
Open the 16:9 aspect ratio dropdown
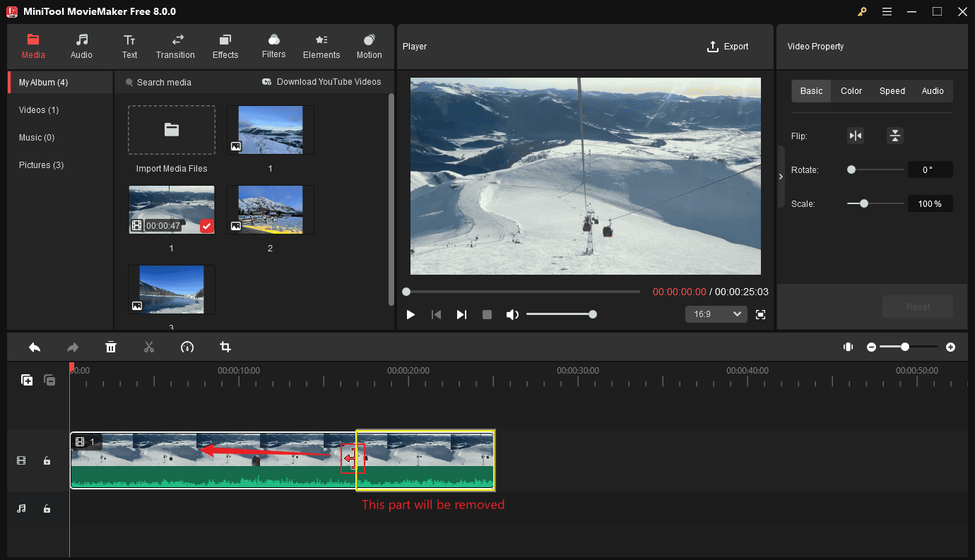(x=716, y=314)
